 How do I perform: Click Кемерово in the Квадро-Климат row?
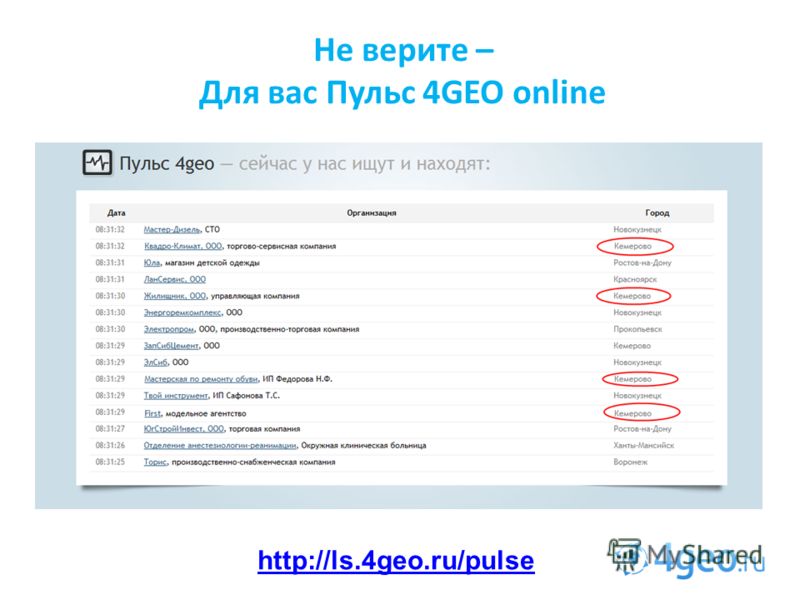click(633, 246)
